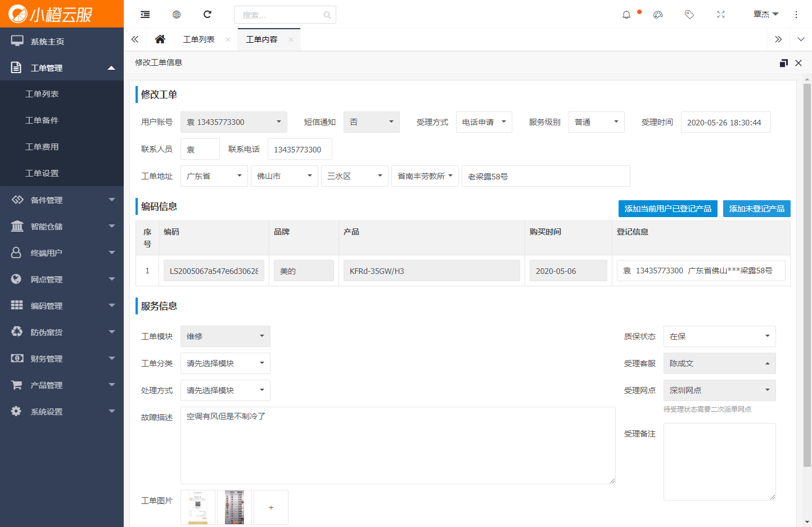
Task: Click the 系统主页 monitor icon
Action: [x=17, y=41]
